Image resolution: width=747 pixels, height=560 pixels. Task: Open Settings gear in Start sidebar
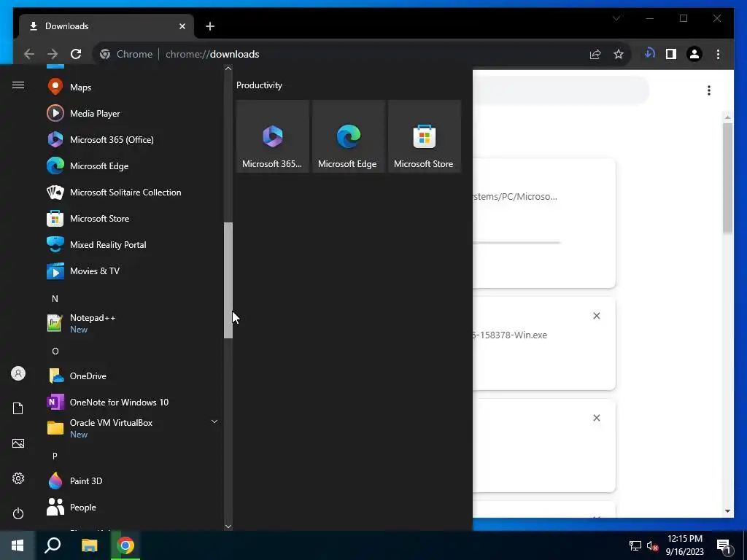point(18,478)
